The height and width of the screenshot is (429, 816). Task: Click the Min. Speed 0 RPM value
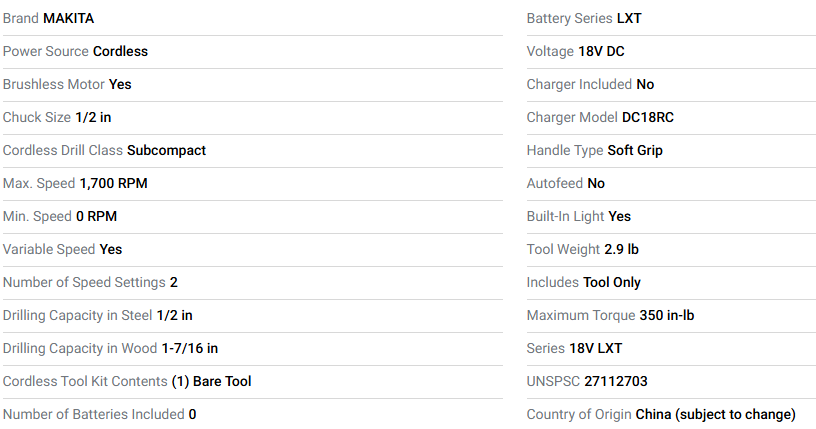(97, 216)
